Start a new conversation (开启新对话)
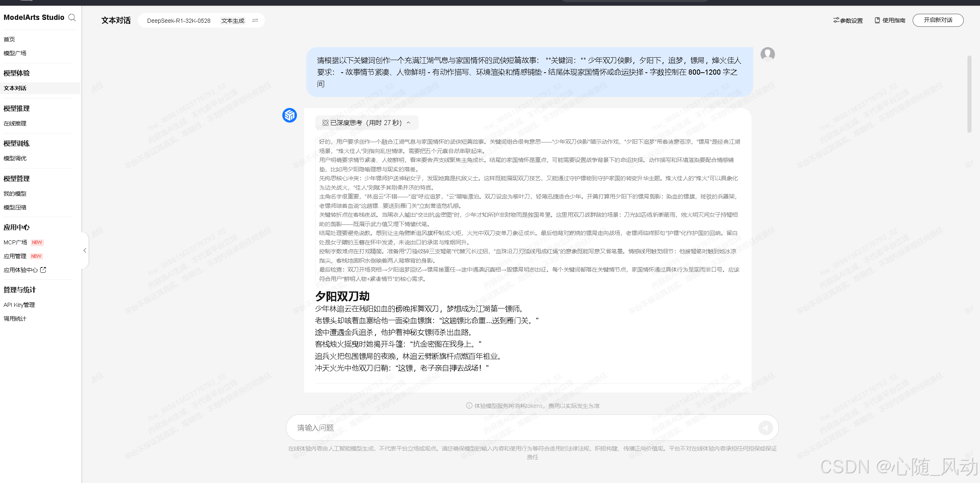Screen dimensions: 980x483 938,20
